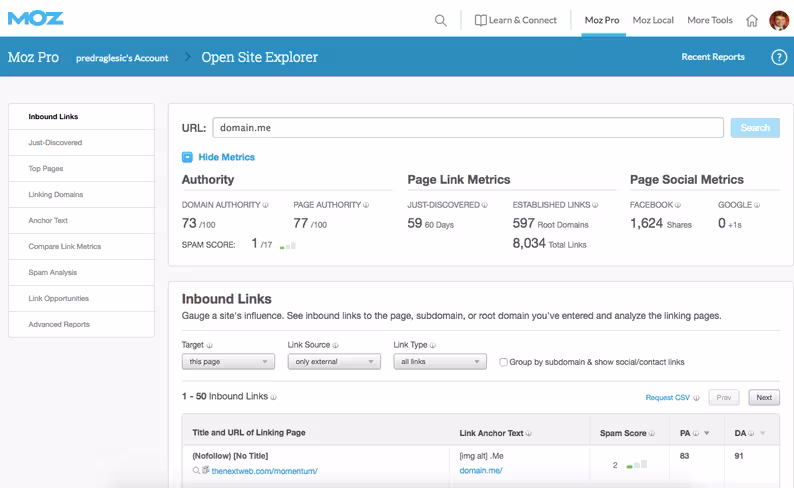Screen dimensions: 794x488
Task: Click the Search button
Action: (x=755, y=128)
